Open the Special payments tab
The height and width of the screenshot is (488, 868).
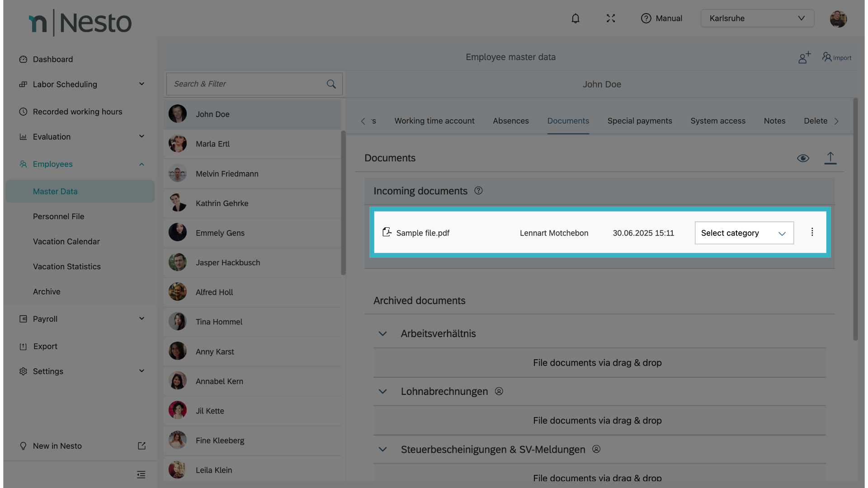point(639,121)
